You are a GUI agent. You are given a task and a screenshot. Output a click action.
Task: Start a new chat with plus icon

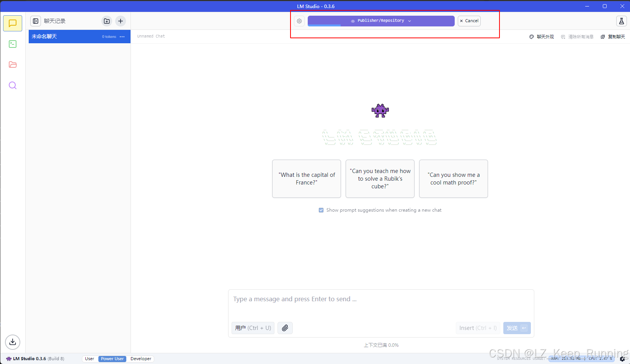click(x=121, y=21)
